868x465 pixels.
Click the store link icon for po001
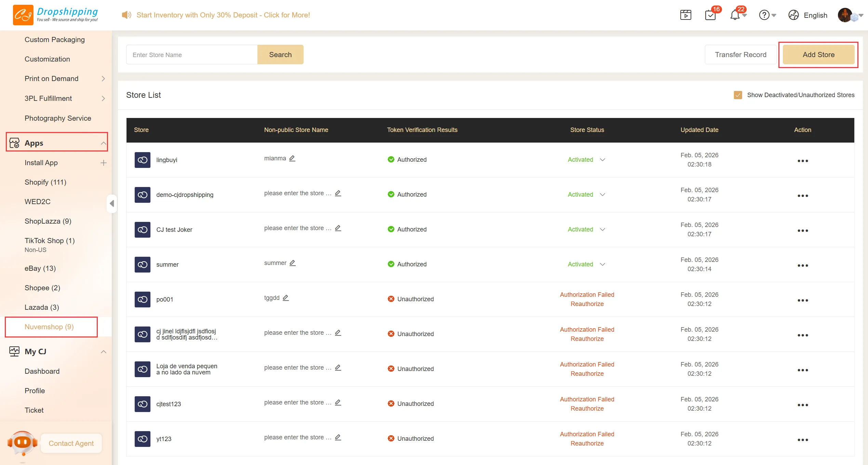[142, 300]
